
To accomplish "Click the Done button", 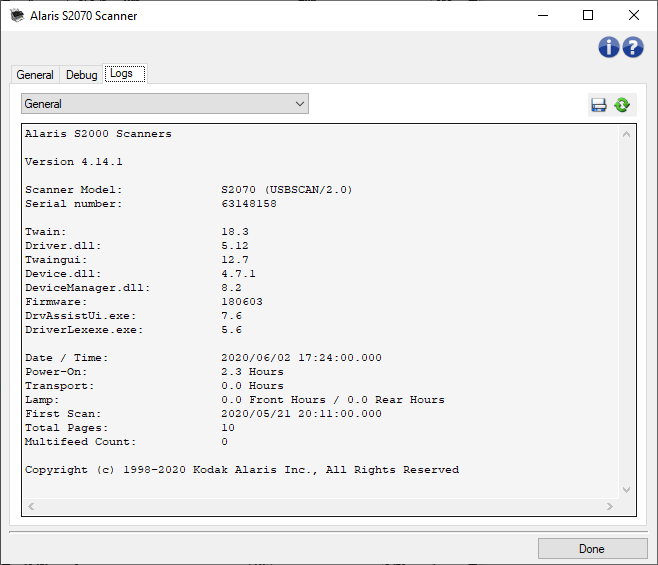I will point(592,549).
